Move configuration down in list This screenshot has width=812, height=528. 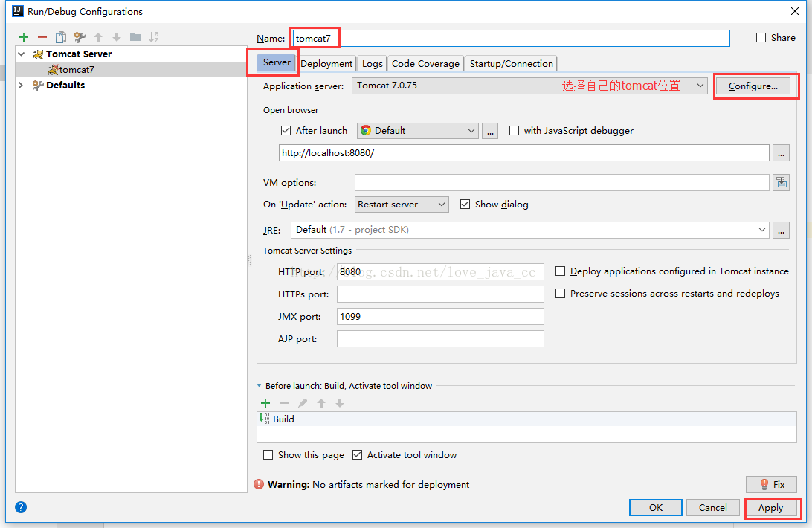tap(117, 36)
